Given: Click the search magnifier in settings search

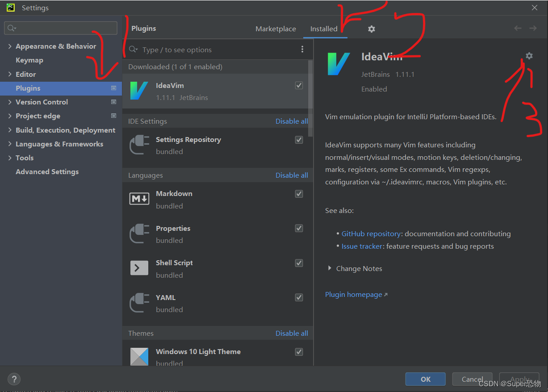Looking at the screenshot, I should tap(12, 28).
